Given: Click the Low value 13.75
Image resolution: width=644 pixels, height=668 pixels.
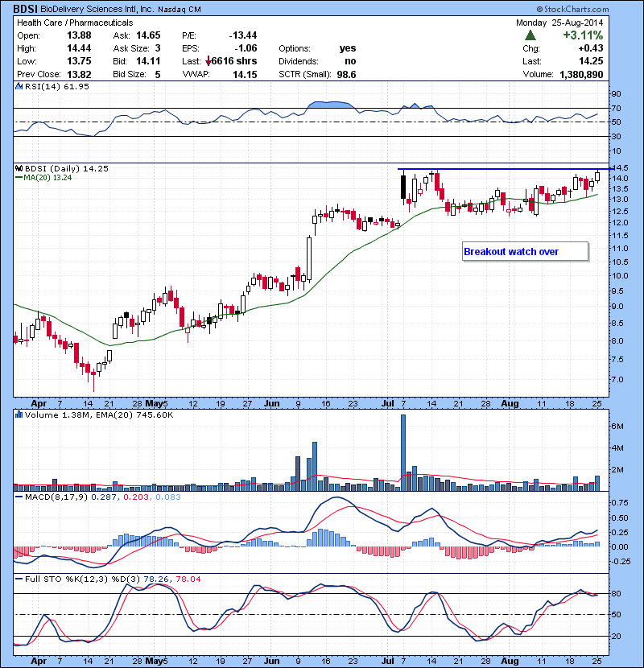Looking at the screenshot, I should point(79,61).
